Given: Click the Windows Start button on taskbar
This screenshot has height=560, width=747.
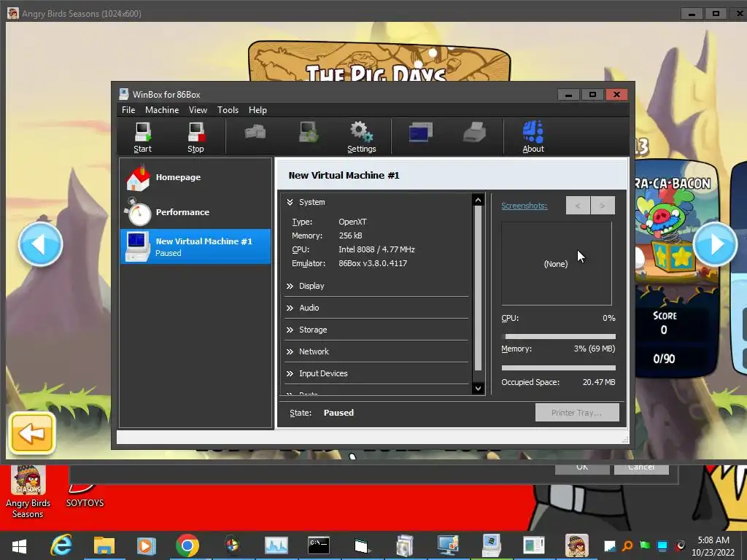Looking at the screenshot, I should click(x=19, y=545).
